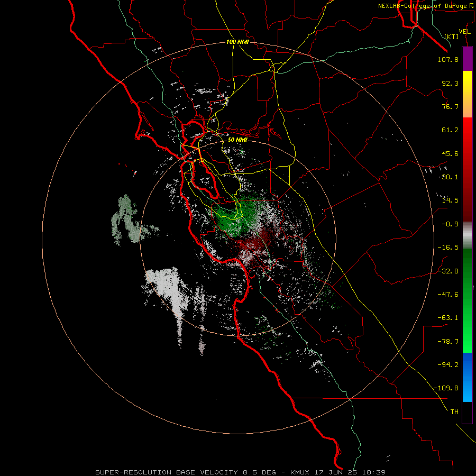This screenshot has width=476, height=476.
Task: Select the -78.7 scale value
Action: pyautogui.click(x=448, y=342)
